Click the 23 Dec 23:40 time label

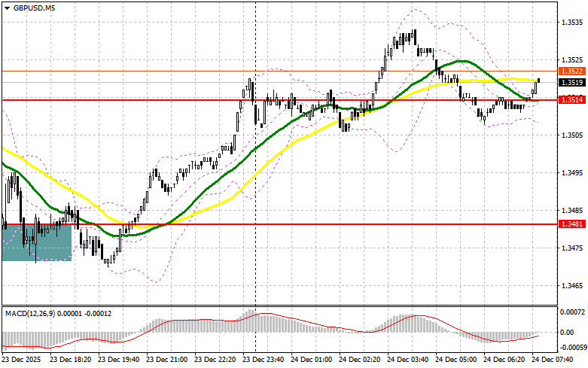pos(264,360)
